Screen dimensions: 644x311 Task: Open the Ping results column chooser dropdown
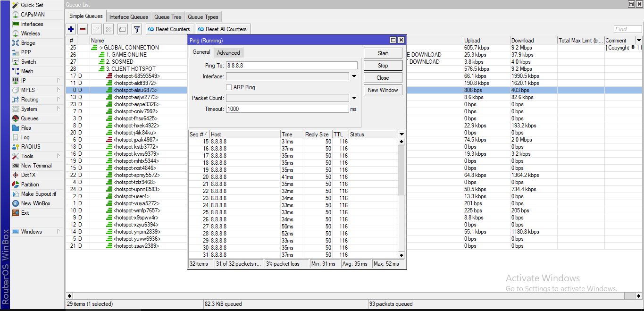click(x=401, y=134)
